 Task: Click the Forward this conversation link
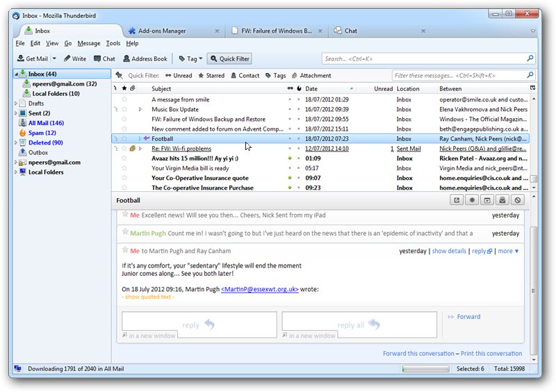pos(418,354)
